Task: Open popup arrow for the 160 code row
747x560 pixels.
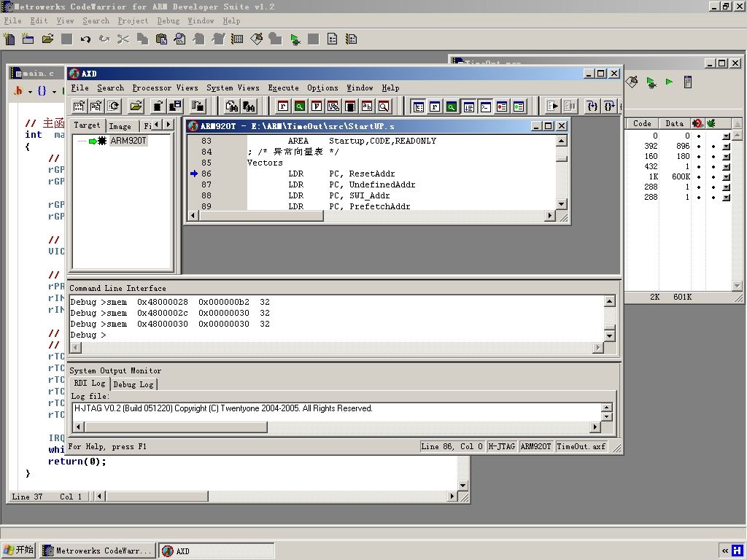Action: [x=726, y=156]
